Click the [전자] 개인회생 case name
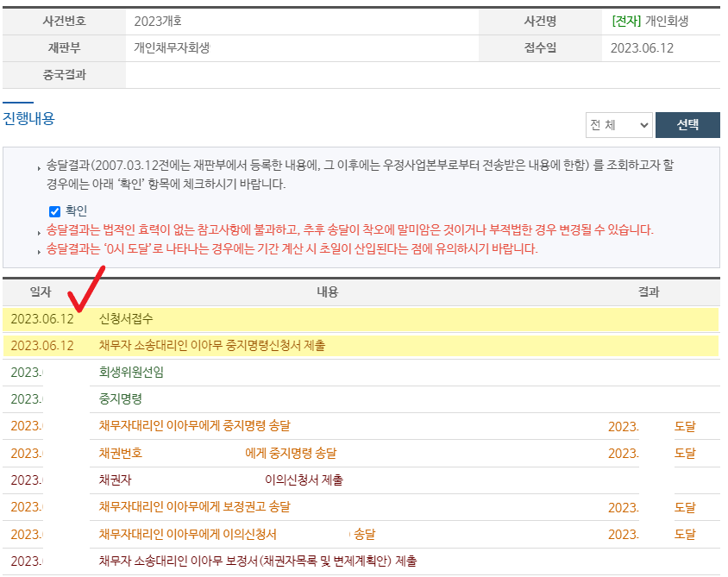 [650, 22]
